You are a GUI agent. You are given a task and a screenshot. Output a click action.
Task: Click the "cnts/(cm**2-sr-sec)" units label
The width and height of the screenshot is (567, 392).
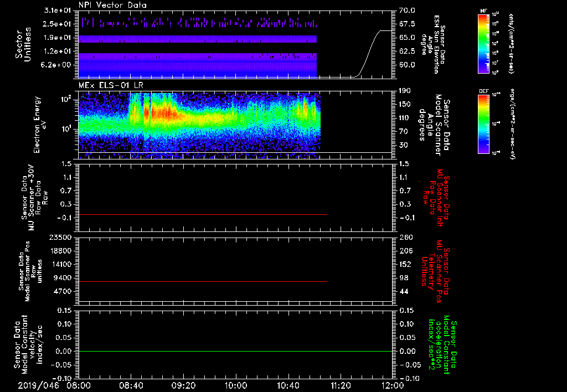point(511,43)
